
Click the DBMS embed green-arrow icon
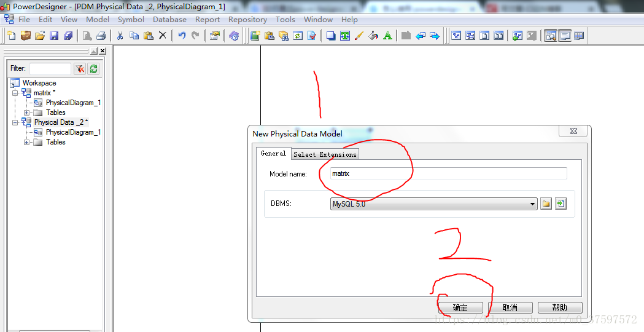[x=561, y=204]
